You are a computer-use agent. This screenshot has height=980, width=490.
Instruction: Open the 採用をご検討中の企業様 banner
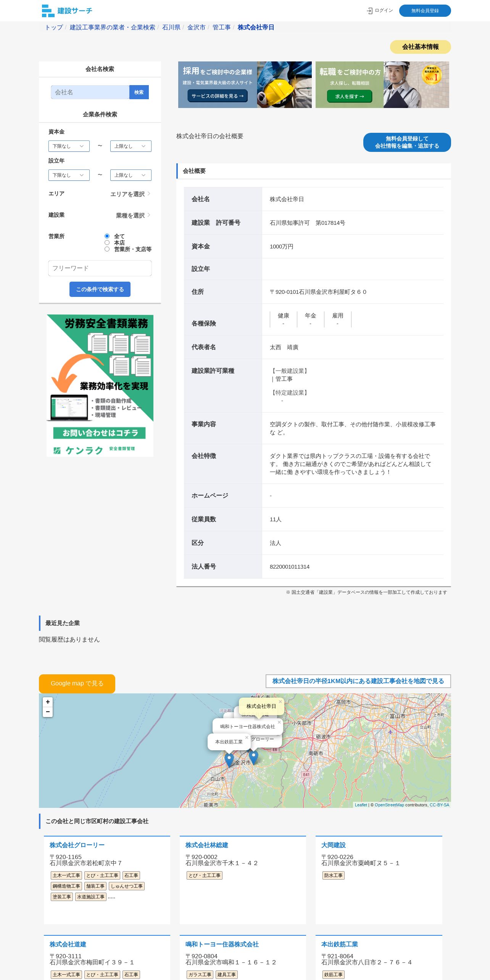[245, 85]
